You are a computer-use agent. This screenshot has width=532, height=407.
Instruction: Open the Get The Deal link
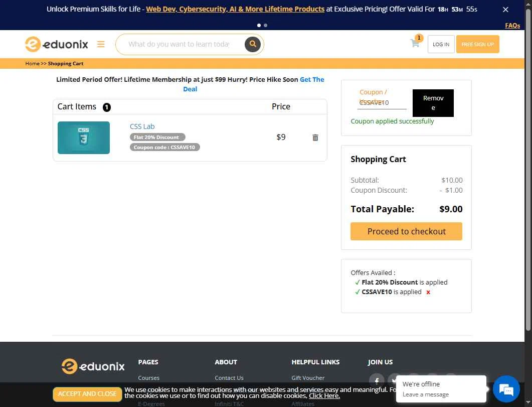(254, 84)
